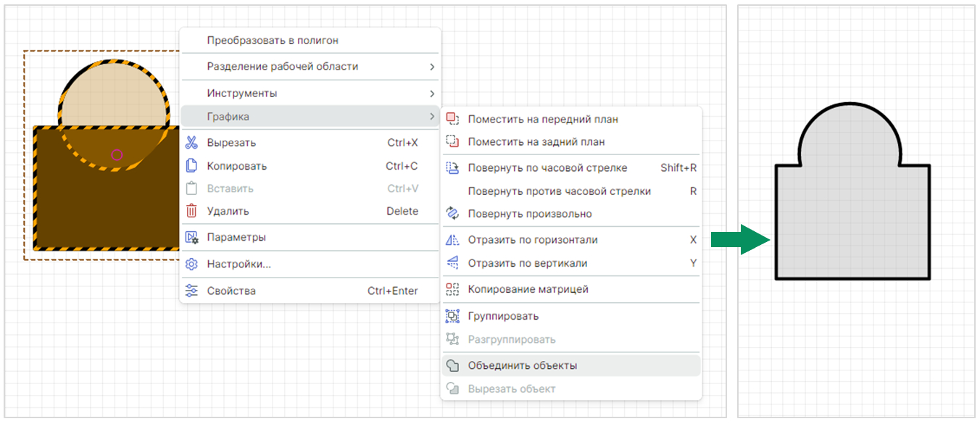This screenshot has width=980, height=424.
Task: Expand the Инструменты submenu arrow
Action: 432,93
